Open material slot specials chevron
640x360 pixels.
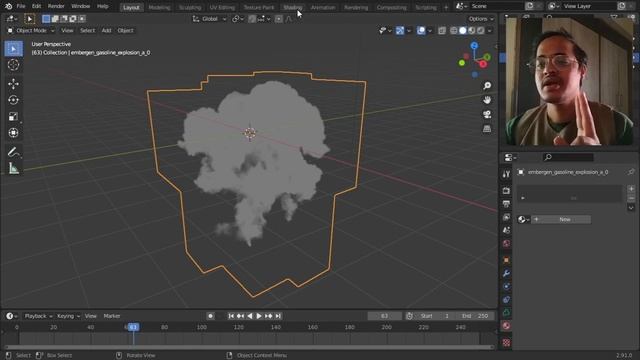point(631,208)
